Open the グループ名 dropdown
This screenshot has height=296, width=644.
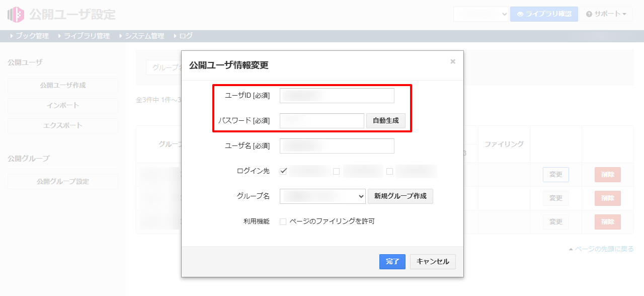323,196
